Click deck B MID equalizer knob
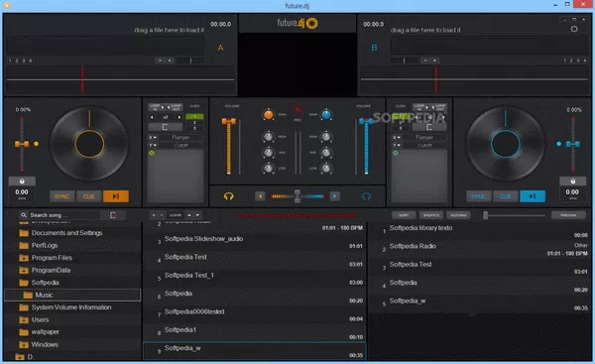This screenshot has width=595, height=364. (x=326, y=153)
